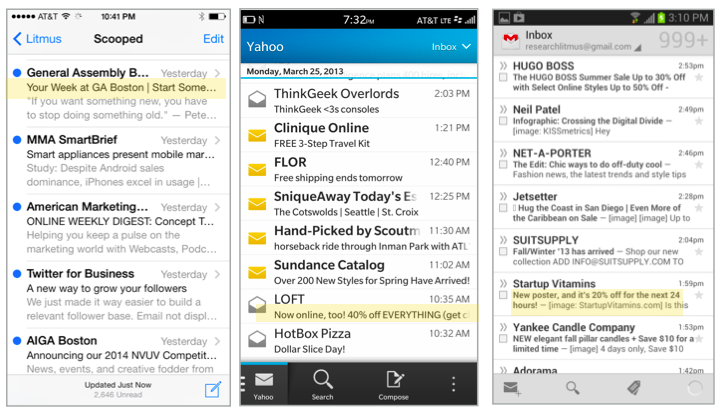Image resolution: width=720 pixels, height=414 pixels.
Task: Open the overflow menu dots in Yahoo app
Action: 453,384
